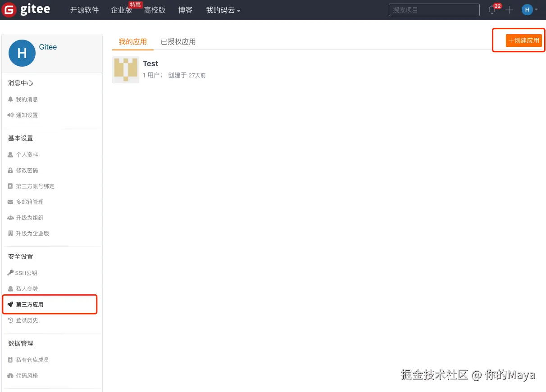This screenshot has width=546, height=392.
Task: Open notifications via the bell icon
Action: click(x=491, y=10)
